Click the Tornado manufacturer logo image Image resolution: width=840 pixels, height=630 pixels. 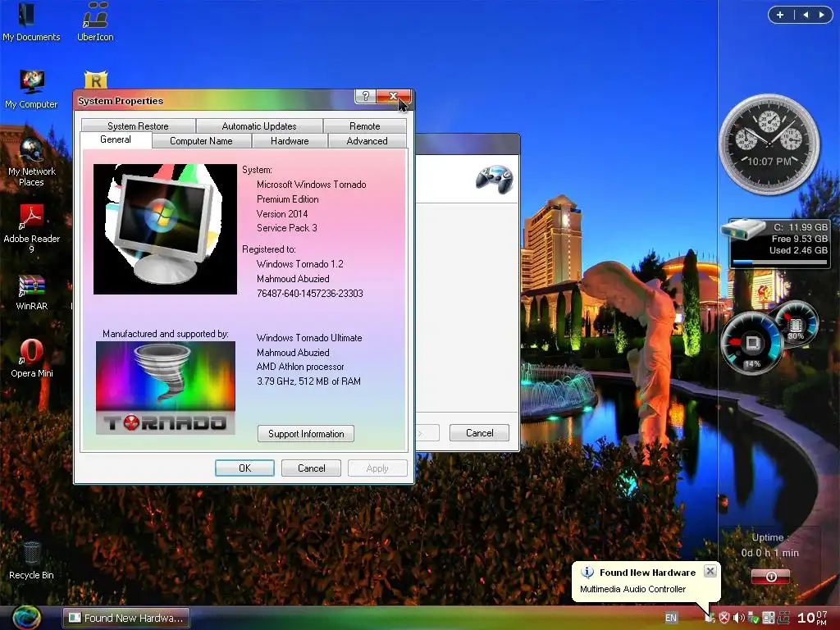[x=166, y=388]
